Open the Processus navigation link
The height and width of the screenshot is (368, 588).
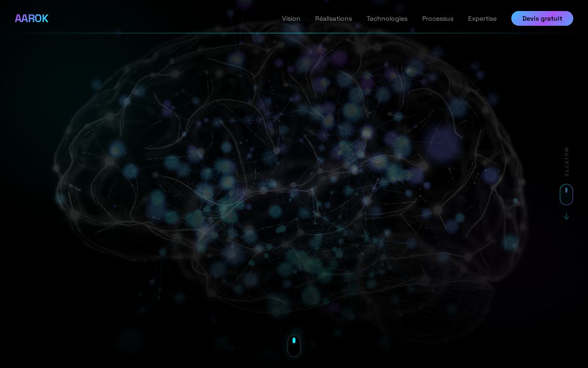(438, 18)
